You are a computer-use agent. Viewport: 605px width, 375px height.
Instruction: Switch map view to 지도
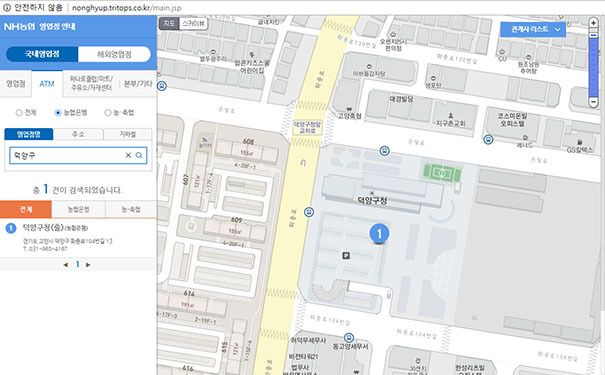169,24
